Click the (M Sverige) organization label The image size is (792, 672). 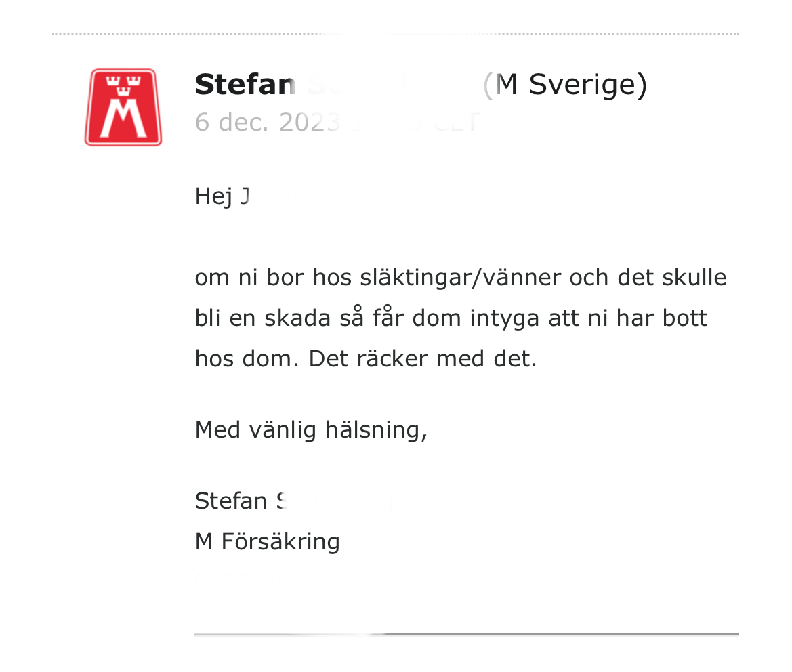pyautogui.click(x=565, y=85)
